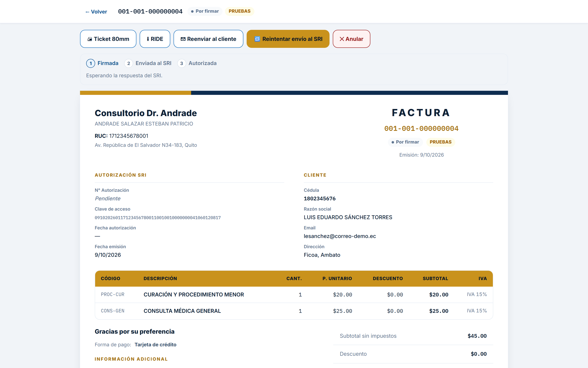Viewport: 588px width, 368px height.
Task: Download the RIDE document
Action: [x=155, y=39]
